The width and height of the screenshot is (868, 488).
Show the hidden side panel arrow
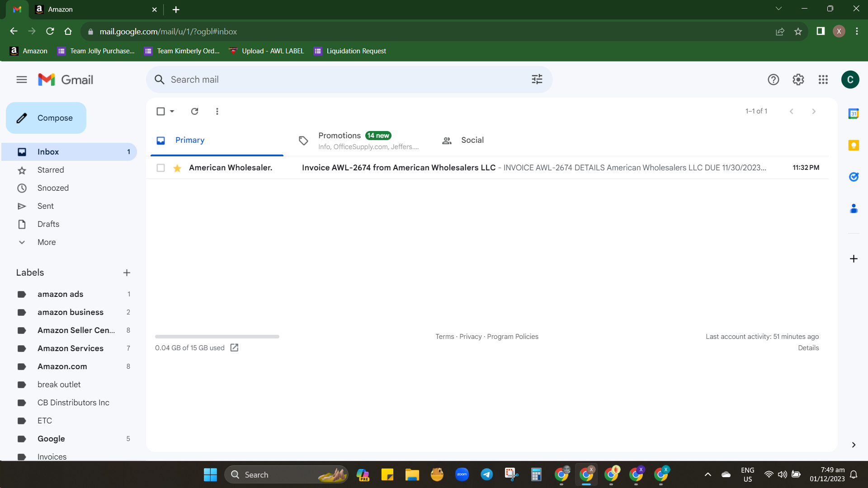(x=854, y=445)
